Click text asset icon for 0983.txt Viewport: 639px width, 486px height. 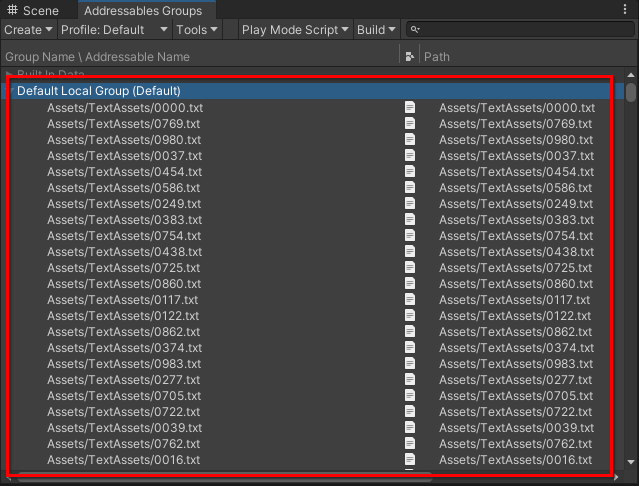coord(410,363)
